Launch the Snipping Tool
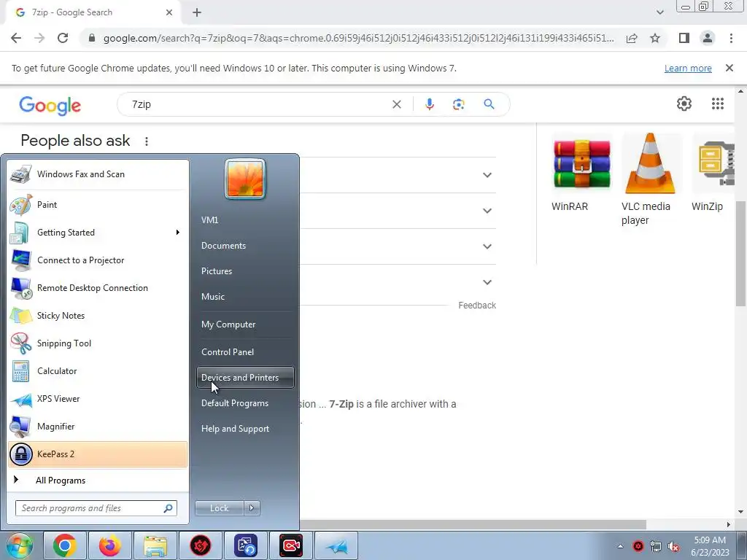This screenshot has height=560, width=747. coord(98,343)
